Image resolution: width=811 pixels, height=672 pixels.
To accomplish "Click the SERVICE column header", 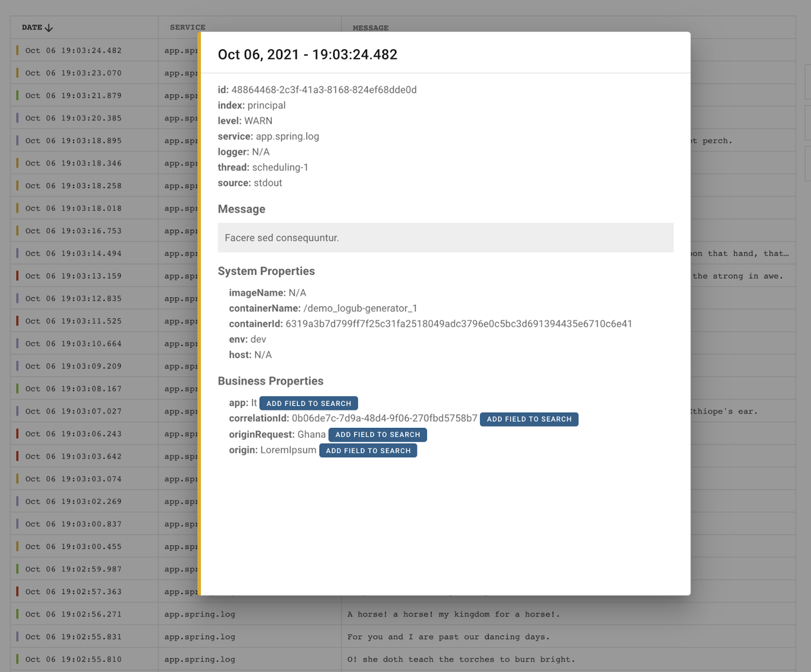I will coord(187,27).
